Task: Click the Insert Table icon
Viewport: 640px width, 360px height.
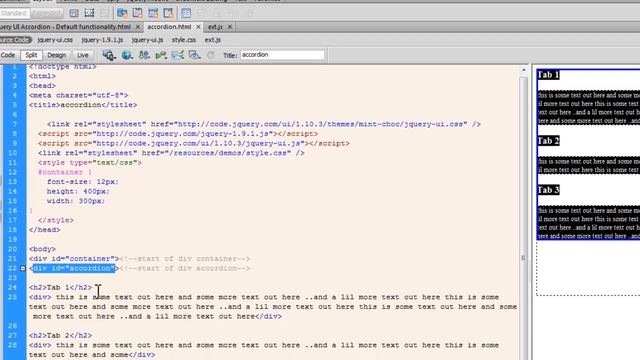Action: pos(186,13)
